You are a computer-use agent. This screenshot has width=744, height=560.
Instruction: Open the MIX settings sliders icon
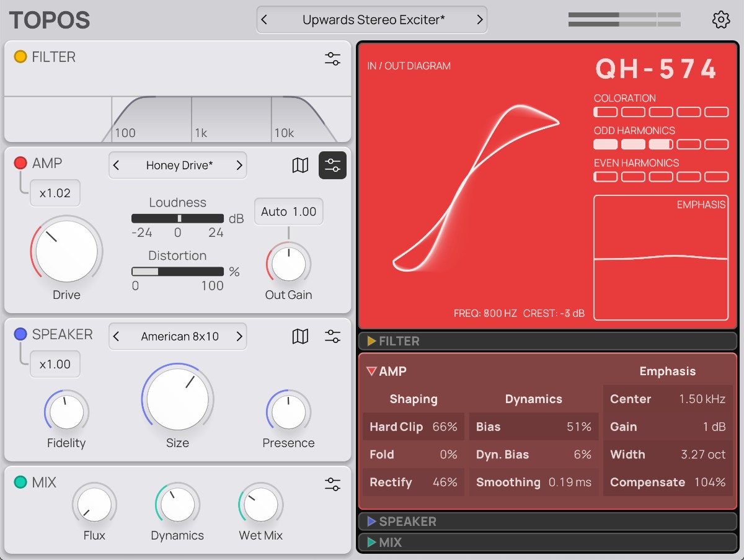[x=333, y=484]
